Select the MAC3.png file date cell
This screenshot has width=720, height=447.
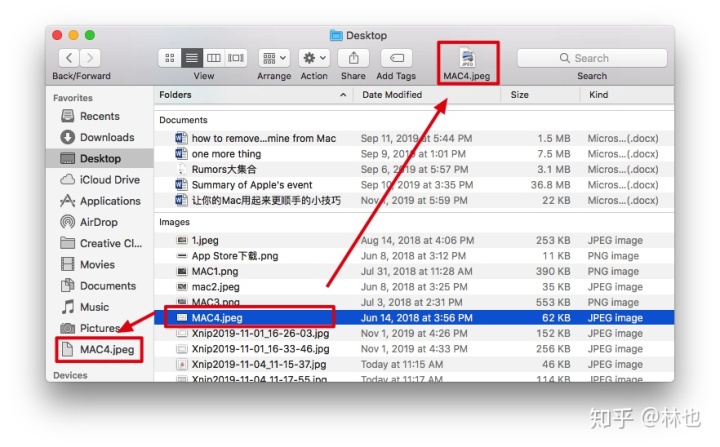pyautogui.click(x=411, y=302)
